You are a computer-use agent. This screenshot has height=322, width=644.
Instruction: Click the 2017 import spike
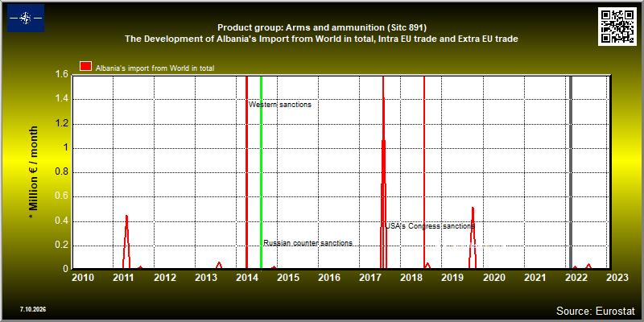pos(383,172)
